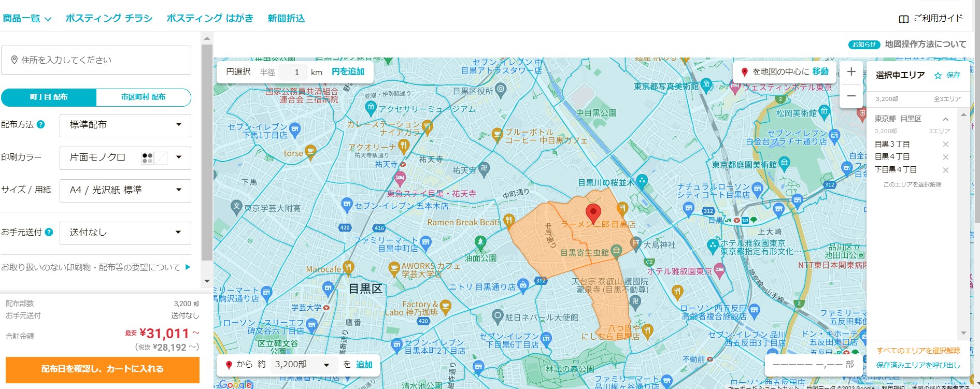The image size is (980, 389).
Task: Save the selected area with star icon
Action: pyautogui.click(x=938, y=76)
